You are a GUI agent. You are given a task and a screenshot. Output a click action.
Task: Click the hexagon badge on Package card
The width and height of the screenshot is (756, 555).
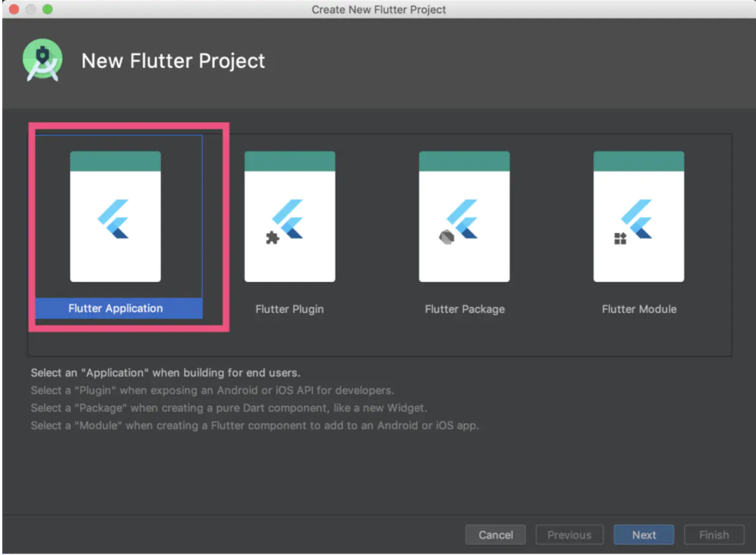(447, 238)
